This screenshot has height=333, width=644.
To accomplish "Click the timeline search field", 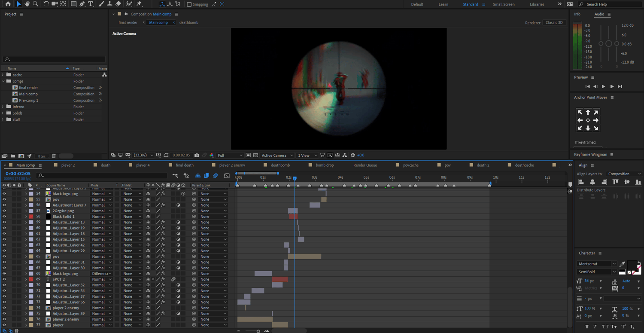I will click(103, 175).
